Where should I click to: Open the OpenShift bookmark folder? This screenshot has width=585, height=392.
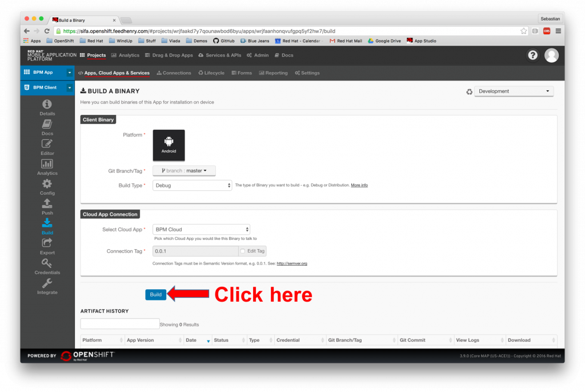tap(60, 41)
